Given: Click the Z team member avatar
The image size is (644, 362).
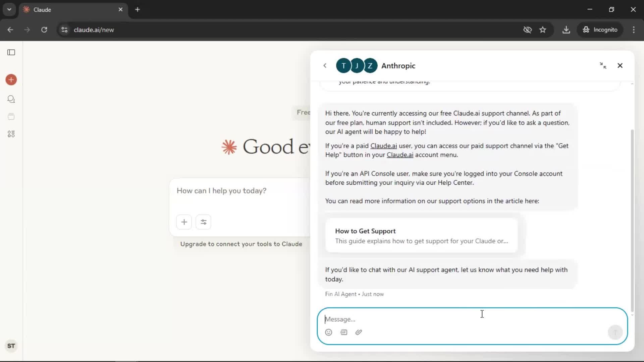Looking at the screenshot, I should point(370,66).
